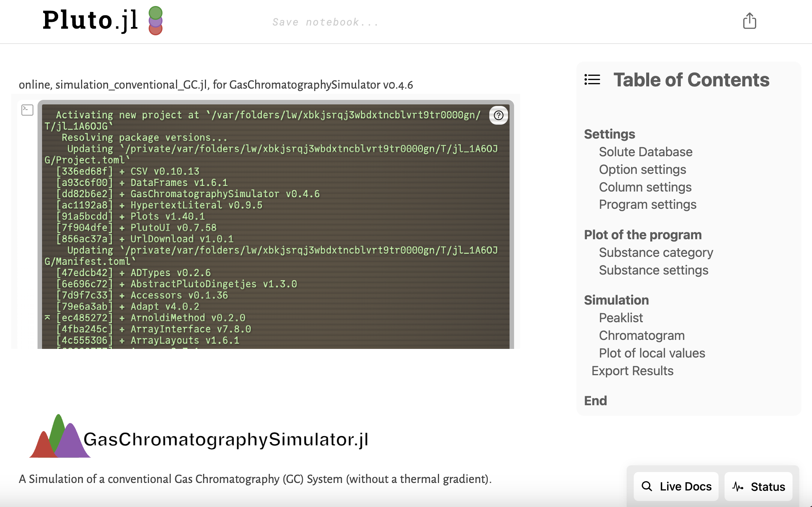Click the help question mark on terminal
812x507 pixels.
[x=498, y=115]
